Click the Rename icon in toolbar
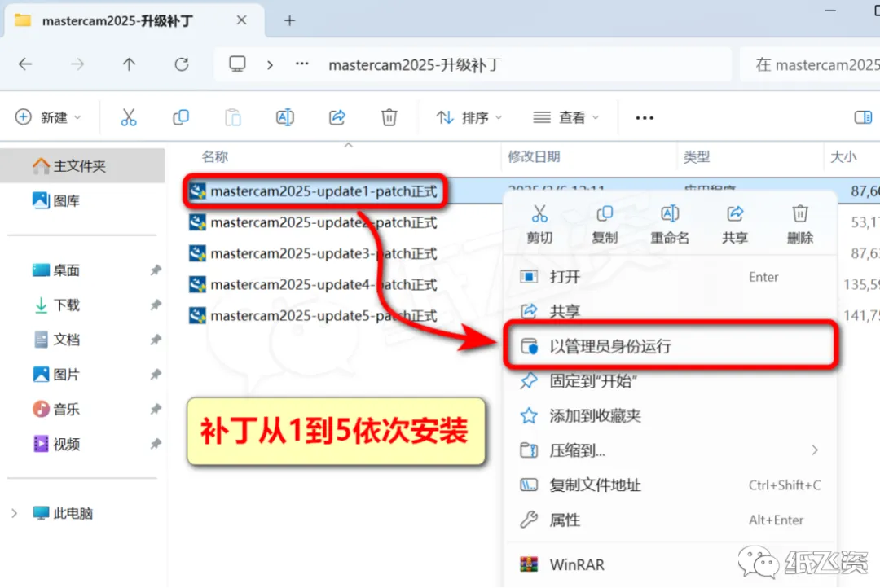This screenshot has width=880, height=588. coord(285,117)
